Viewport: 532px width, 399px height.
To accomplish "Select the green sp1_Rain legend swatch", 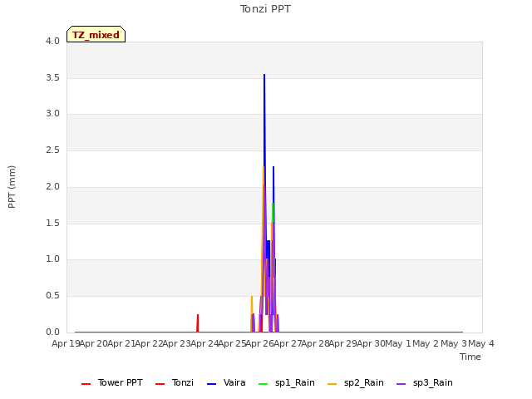I will pos(263,384).
